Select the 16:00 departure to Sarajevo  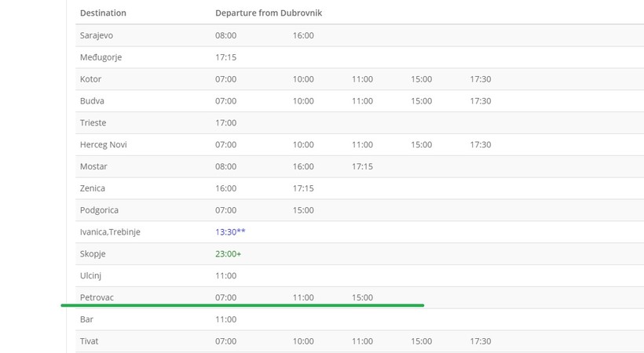(303, 35)
